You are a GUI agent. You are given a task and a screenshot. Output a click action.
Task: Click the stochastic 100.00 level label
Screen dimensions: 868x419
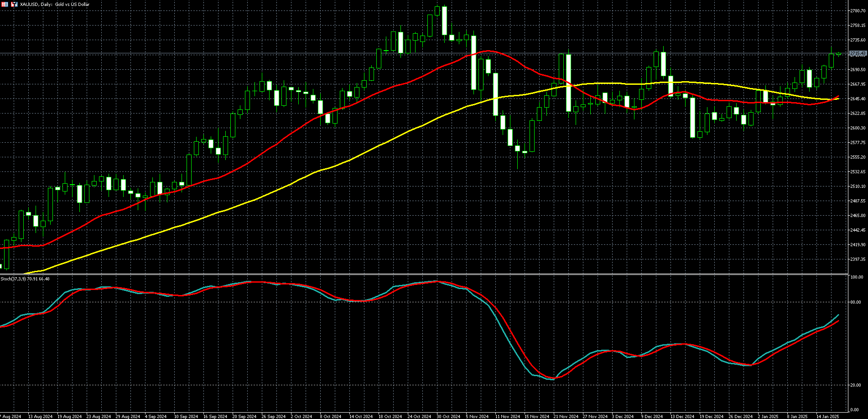pyautogui.click(x=857, y=277)
